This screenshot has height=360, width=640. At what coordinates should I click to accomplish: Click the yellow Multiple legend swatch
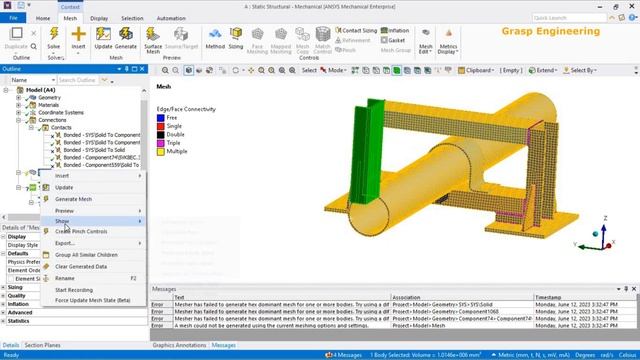click(x=160, y=151)
